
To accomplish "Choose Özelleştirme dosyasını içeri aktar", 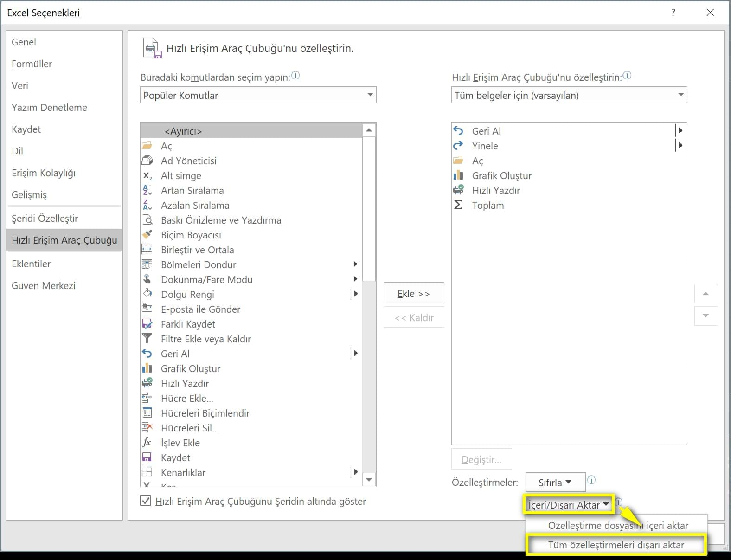I will pyautogui.click(x=618, y=526).
